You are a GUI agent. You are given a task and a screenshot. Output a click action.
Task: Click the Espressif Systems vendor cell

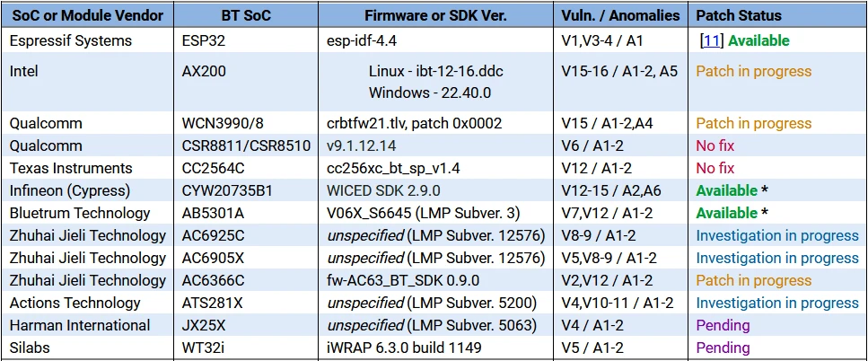coord(71,40)
